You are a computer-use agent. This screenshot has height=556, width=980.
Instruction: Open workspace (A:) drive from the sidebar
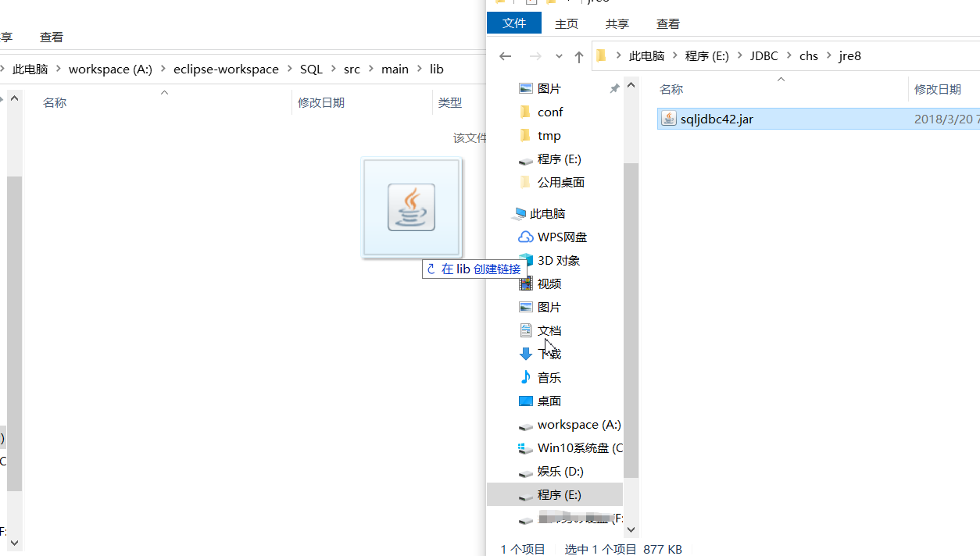point(578,424)
